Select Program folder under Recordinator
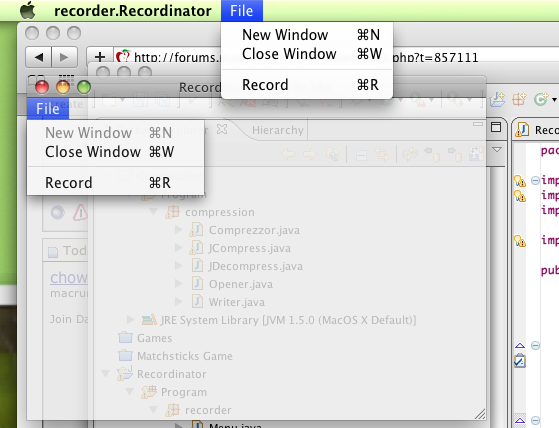The width and height of the screenshot is (559, 428). click(x=174, y=392)
